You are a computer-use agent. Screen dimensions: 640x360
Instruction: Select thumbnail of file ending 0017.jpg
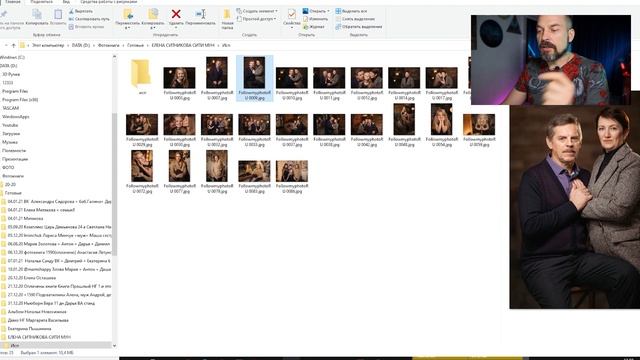click(441, 78)
